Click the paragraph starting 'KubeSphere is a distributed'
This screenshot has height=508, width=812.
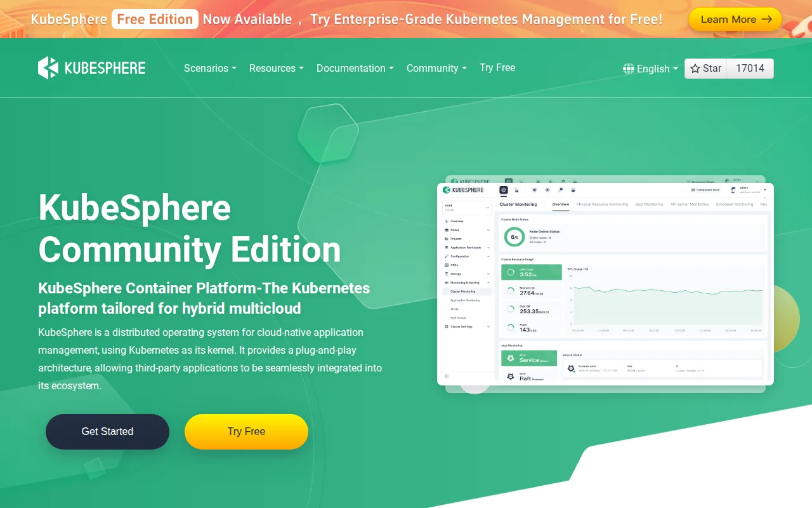210,359
